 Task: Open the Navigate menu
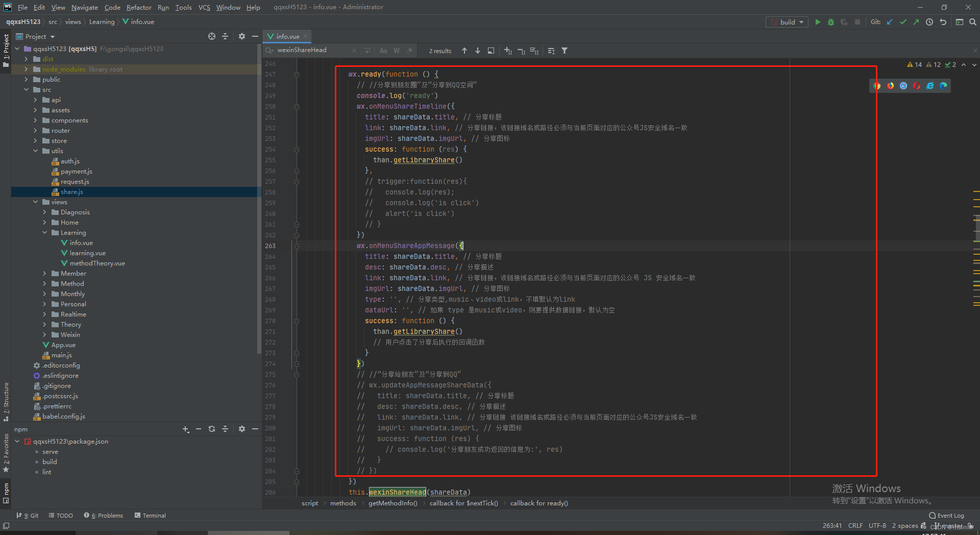pos(84,7)
